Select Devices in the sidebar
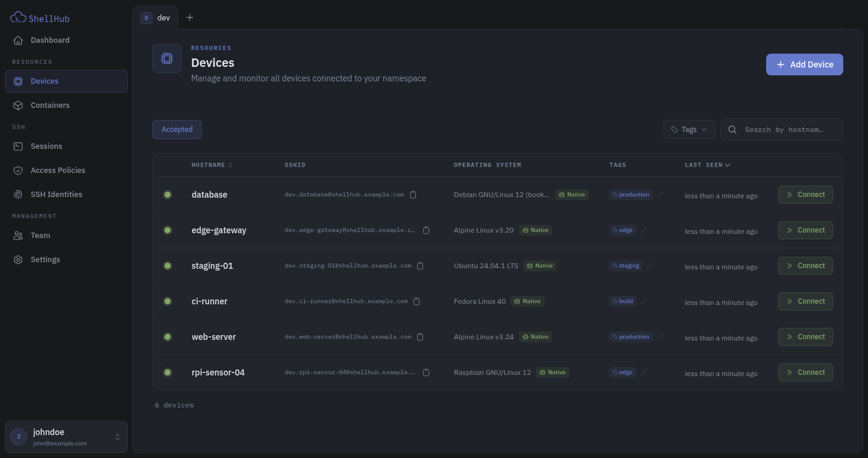868x458 pixels. [x=66, y=81]
